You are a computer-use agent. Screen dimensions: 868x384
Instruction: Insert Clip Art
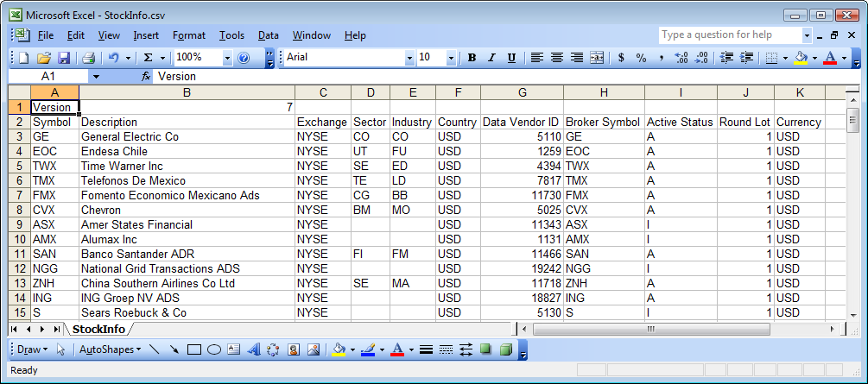pyautogui.click(x=293, y=349)
